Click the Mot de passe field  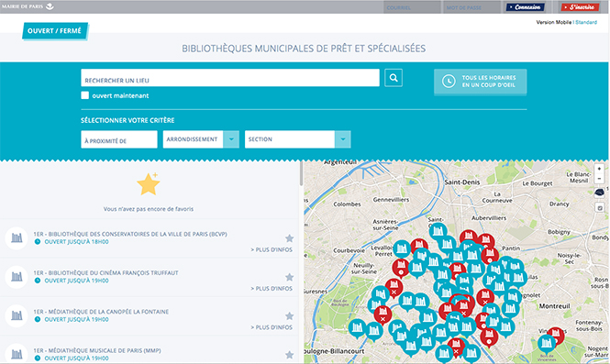coord(471,7)
